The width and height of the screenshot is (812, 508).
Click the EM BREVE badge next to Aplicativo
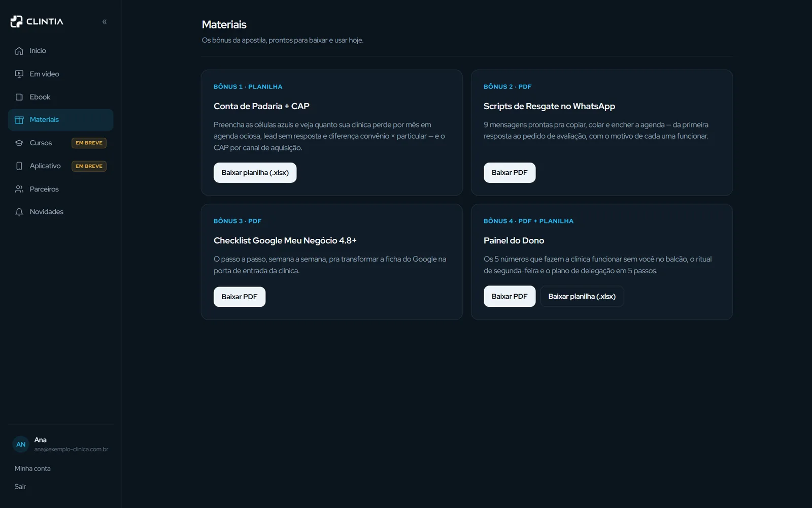[89, 166]
